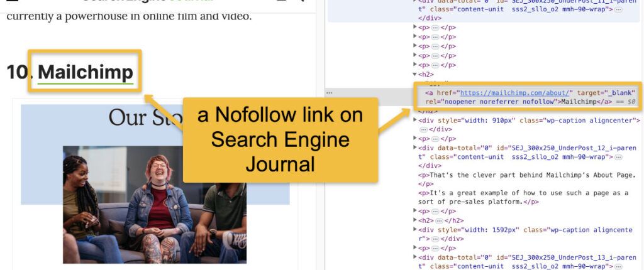Select the id "SEJ_300x250_UnderPost_12_i-parent" attribute value
644x270 pixels.
pyautogui.click(x=527, y=152)
